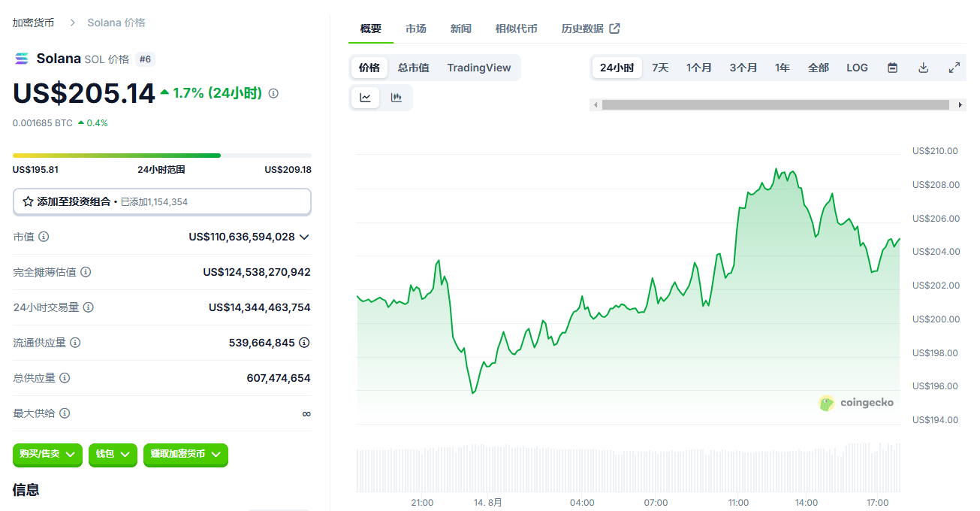Open the 市场 tab
The width and height of the screenshot is (980, 511).
416,29
